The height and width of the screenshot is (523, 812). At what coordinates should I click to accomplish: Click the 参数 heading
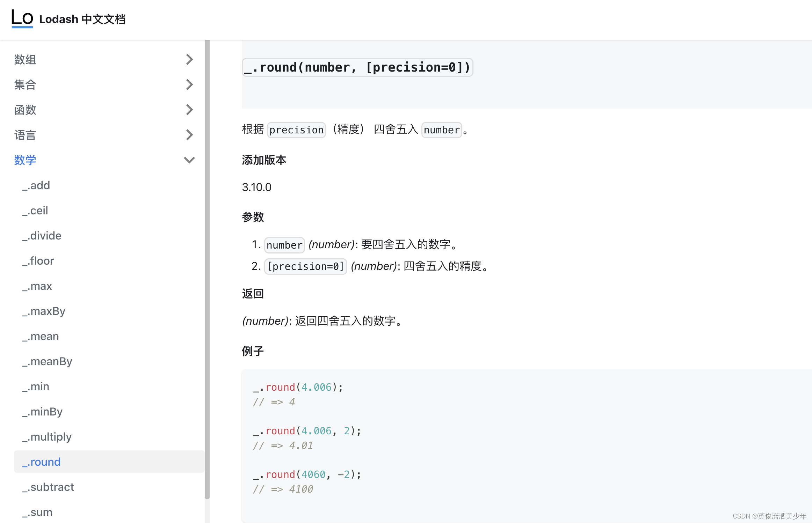253,217
